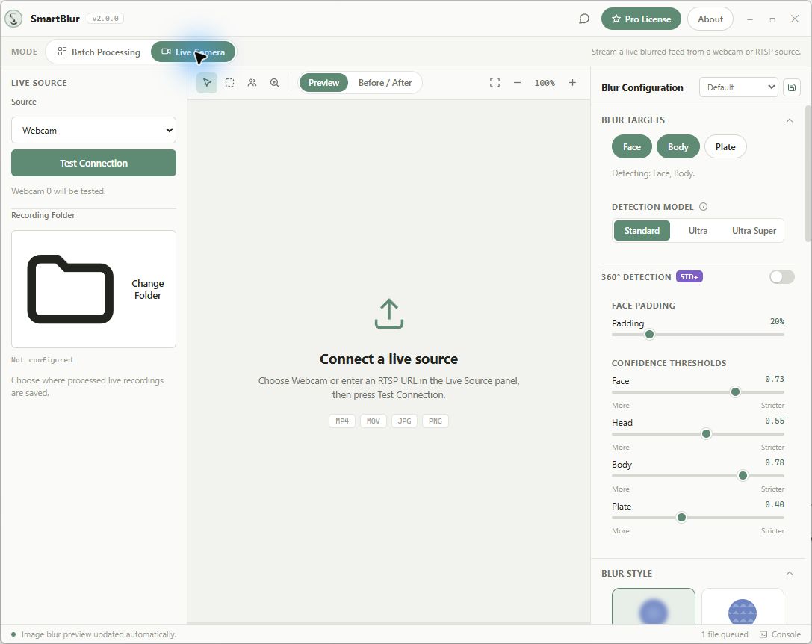The height and width of the screenshot is (644, 812).
Task: Open the Pro License button
Action: click(641, 19)
